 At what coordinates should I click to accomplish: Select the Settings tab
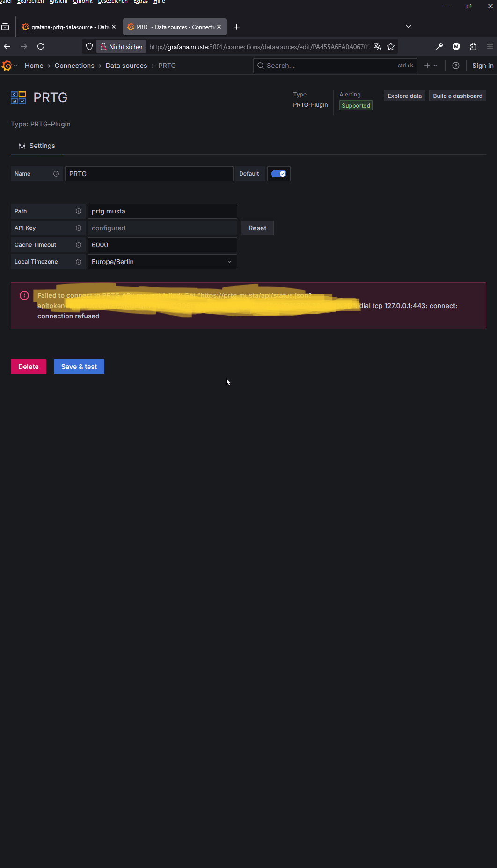coord(37,146)
